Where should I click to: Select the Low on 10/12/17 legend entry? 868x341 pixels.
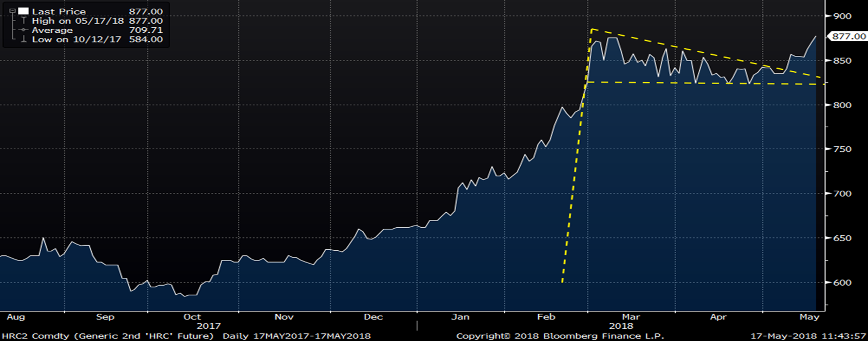(76, 39)
